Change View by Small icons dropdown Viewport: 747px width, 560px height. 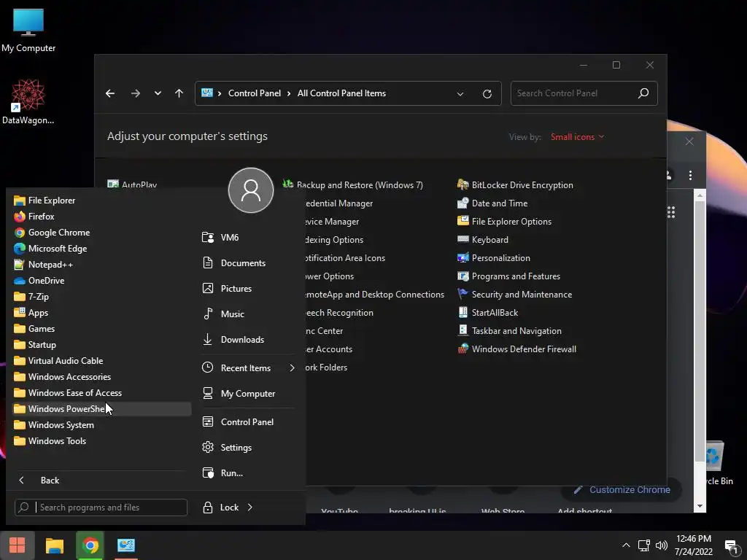(x=578, y=136)
